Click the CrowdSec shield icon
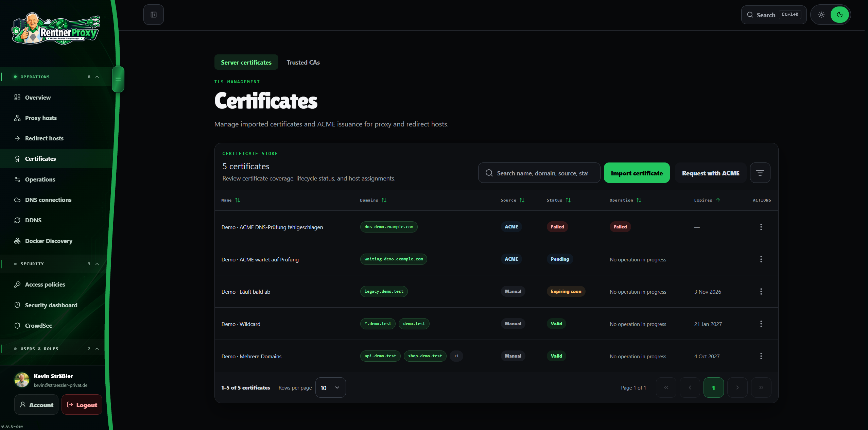 tap(17, 326)
